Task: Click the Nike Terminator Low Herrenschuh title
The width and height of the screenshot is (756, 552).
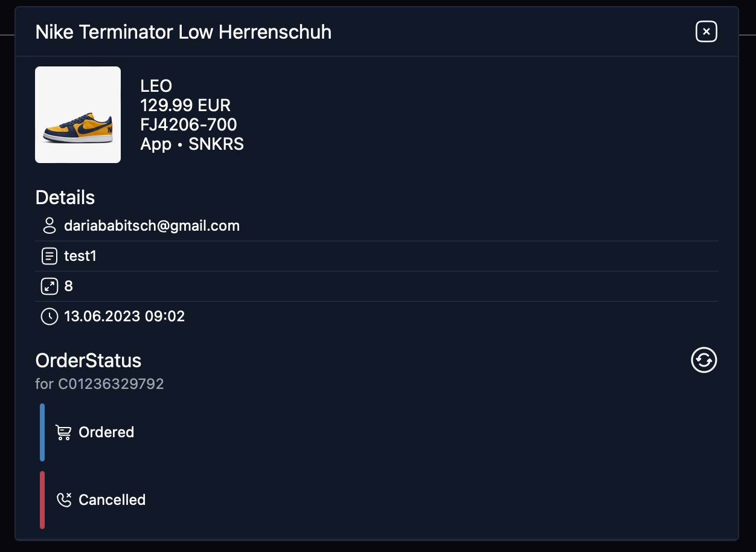Action: (x=184, y=32)
